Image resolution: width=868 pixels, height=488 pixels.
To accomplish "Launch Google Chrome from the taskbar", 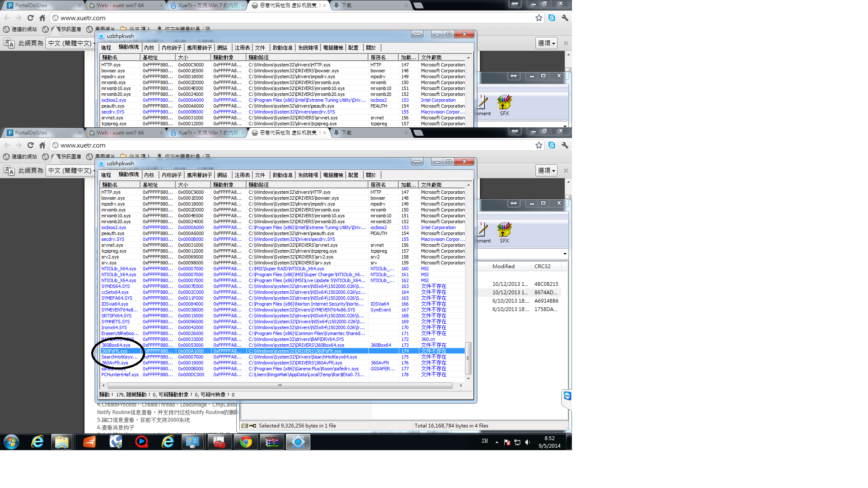I will click(x=246, y=442).
